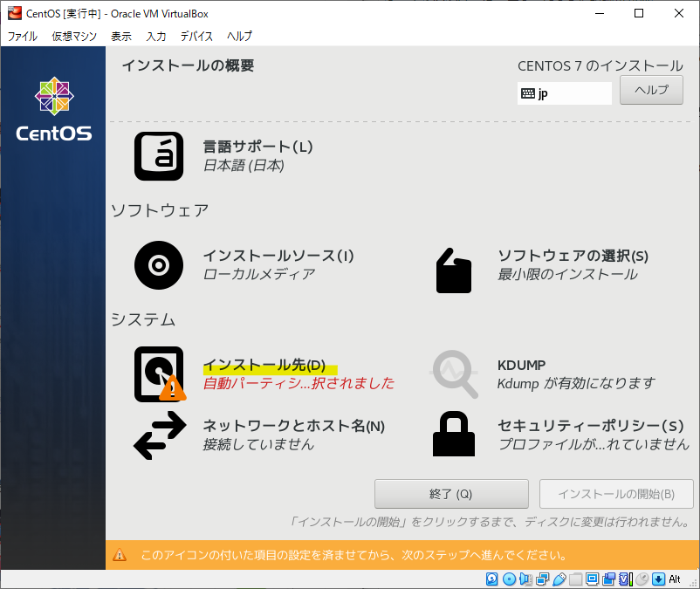Open the 仮想マシン menu
Screen dimensions: 700x589
tap(74, 37)
